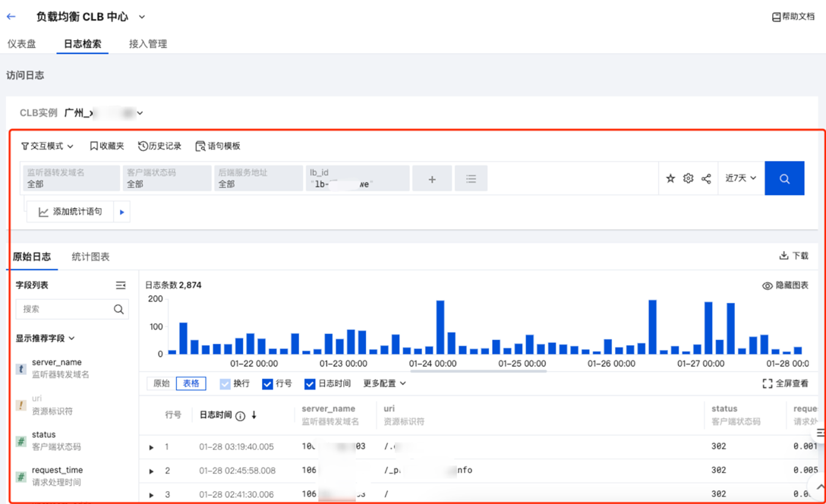Switch to the 统计图表 tab
Screen dimensions: 826x504
(x=90, y=257)
